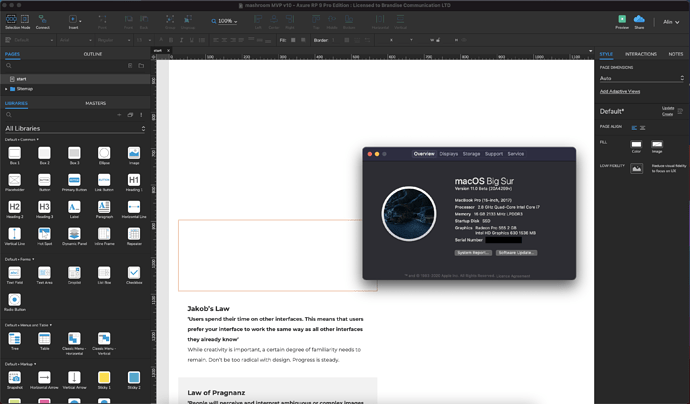The image size is (690, 404).
Task: Select the Radio Button widget in Forms
Action: click(15, 300)
